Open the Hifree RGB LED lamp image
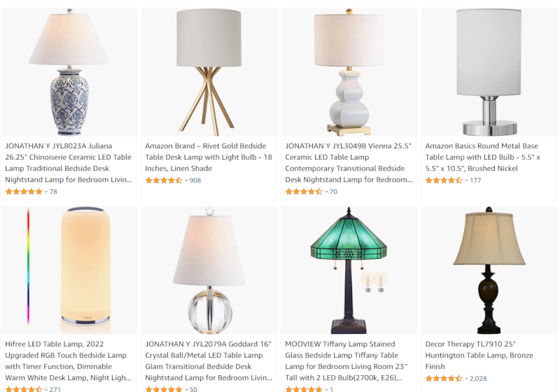The image size is (560, 392). 69,270
